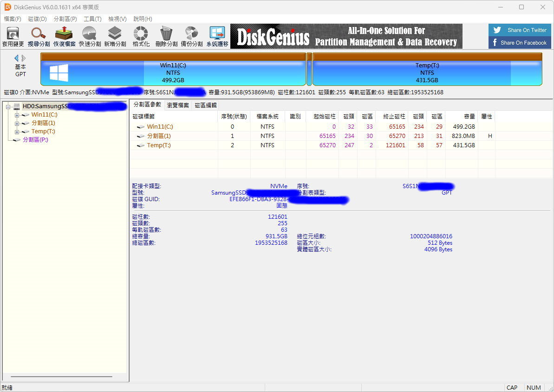Click the 起始磁柱 column header

322,116
